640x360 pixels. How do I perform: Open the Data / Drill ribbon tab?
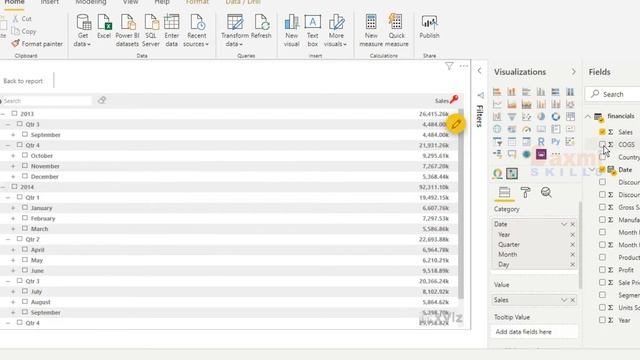click(243, 2)
